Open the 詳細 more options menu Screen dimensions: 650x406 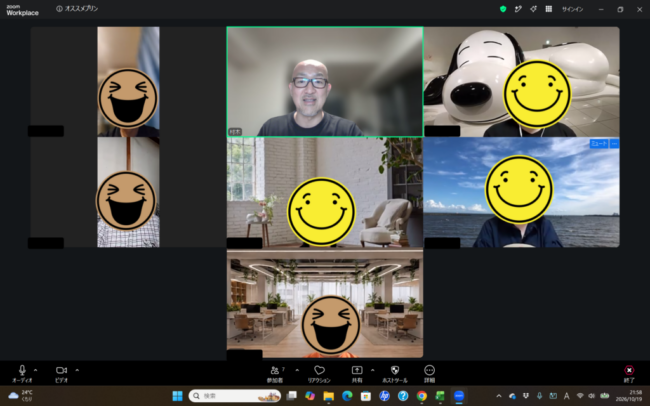tap(429, 374)
